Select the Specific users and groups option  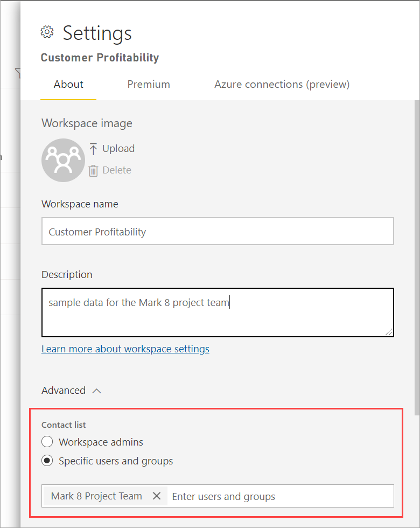coord(47,461)
